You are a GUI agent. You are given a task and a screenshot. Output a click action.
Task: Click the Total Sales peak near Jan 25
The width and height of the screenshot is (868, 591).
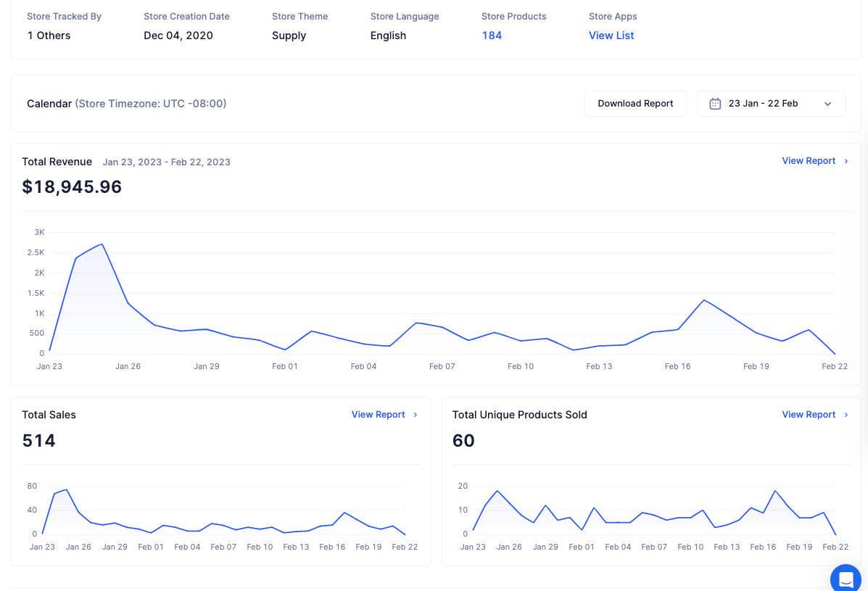(x=67, y=489)
